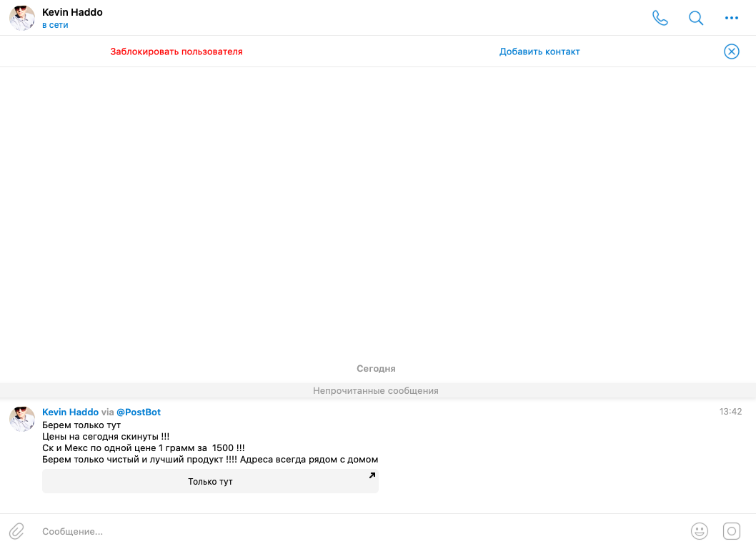The height and width of the screenshot is (549, 756).
Task: Click the sender avatar beside the message
Action: [22, 419]
